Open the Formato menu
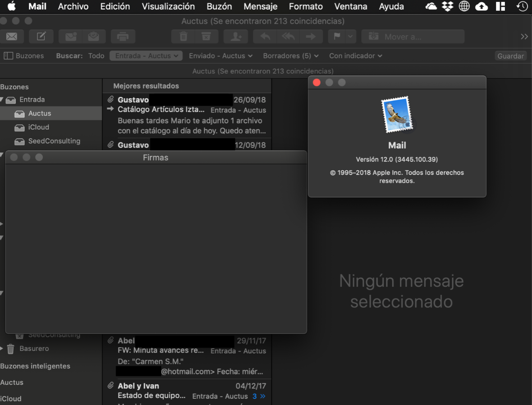 [306, 6]
